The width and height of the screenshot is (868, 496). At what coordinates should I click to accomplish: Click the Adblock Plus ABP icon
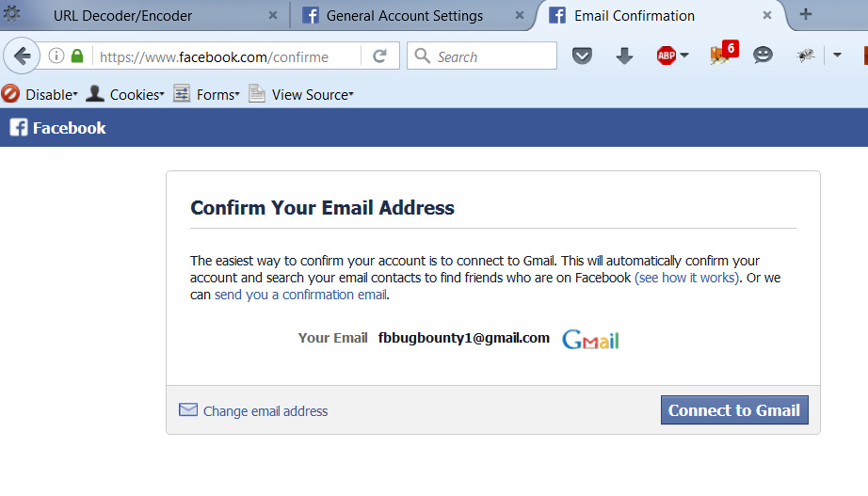click(x=667, y=56)
